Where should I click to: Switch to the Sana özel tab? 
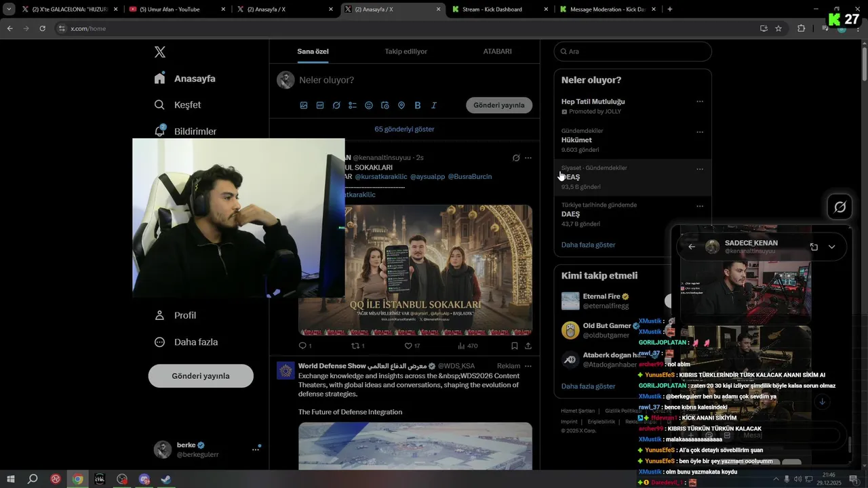(x=313, y=52)
